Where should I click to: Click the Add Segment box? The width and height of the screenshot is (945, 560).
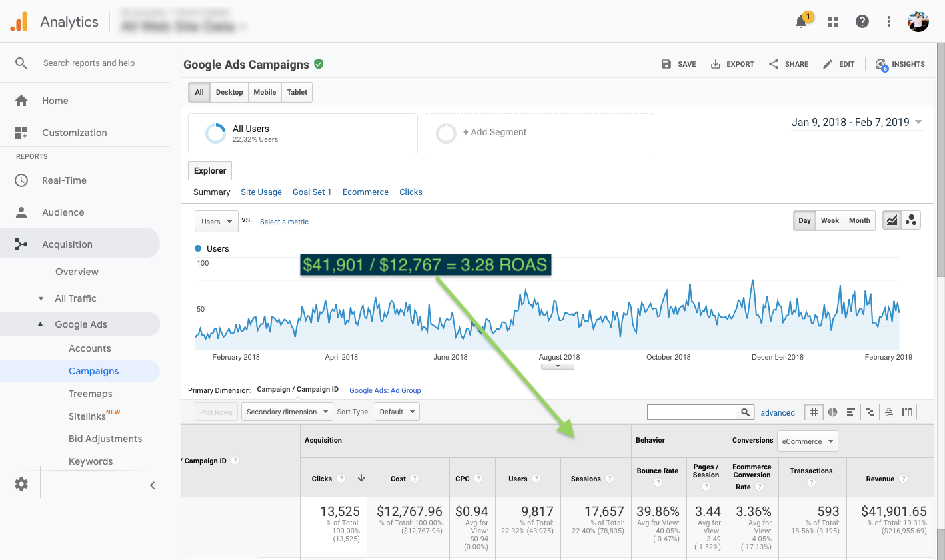click(539, 133)
